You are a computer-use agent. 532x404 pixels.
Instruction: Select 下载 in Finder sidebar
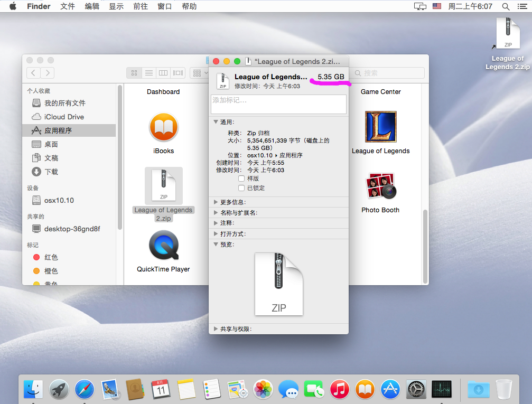click(69, 172)
